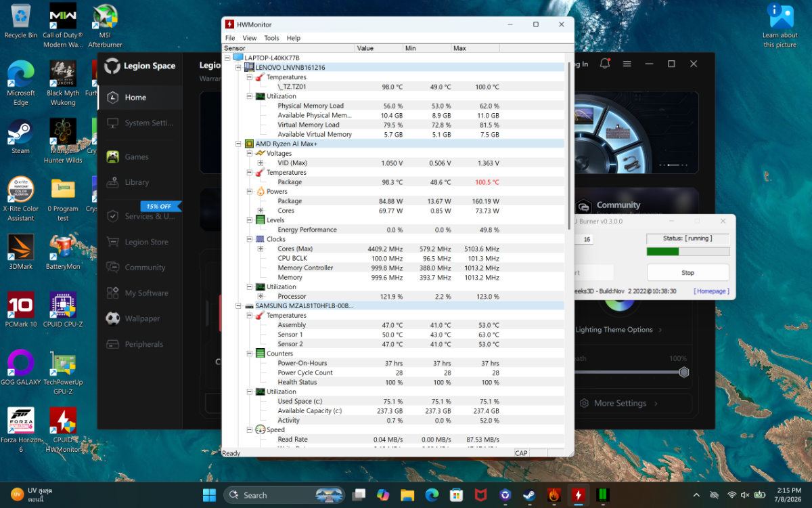Viewport: 812px width, 508px height.
Task: Open the Legion Space hamburger menu
Action: click(627, 64)
